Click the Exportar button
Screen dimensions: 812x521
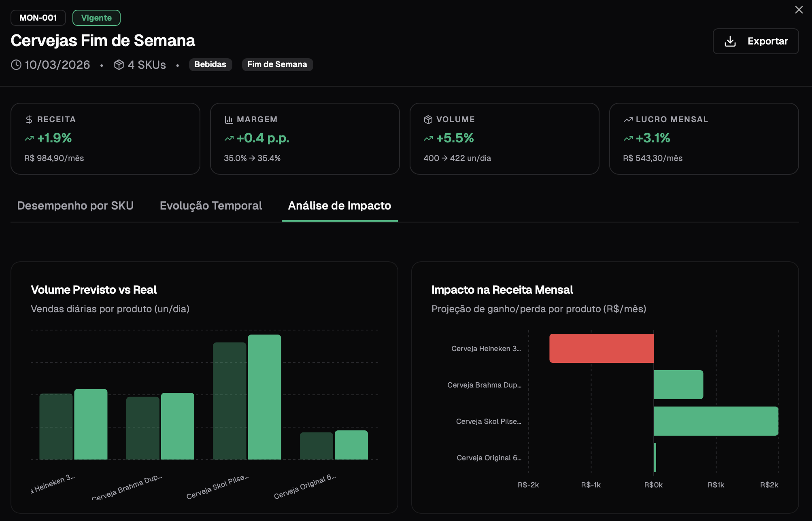coord(755,41)
